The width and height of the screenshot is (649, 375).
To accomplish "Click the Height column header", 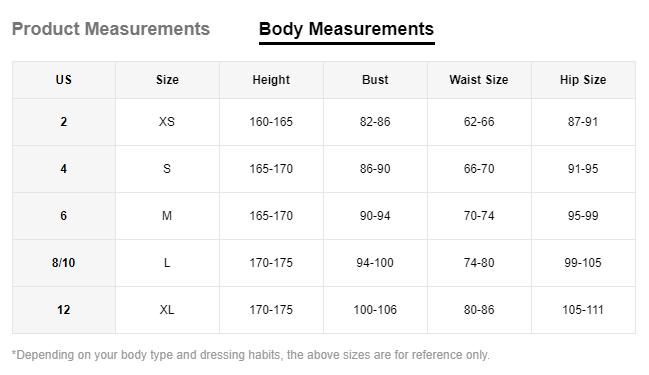I will (271, 80).
